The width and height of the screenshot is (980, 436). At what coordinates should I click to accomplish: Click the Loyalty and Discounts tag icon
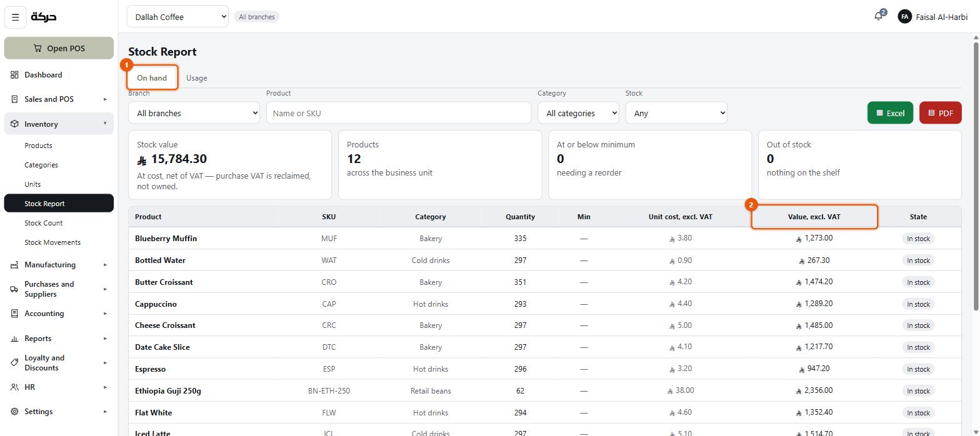[x=14, y=363]
